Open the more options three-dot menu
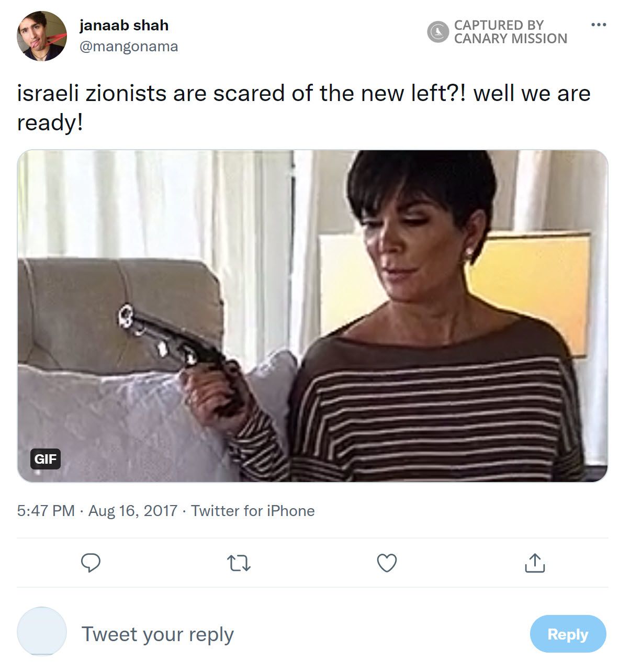This screenshot has width=619, height=672. tap(598, 25)
